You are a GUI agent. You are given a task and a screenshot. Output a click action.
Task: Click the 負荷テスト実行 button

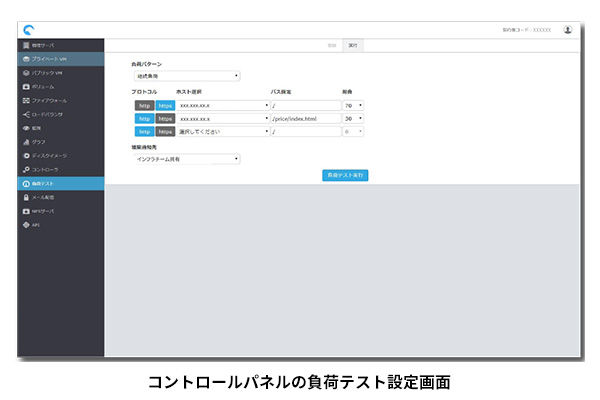(x=346, y=175)
